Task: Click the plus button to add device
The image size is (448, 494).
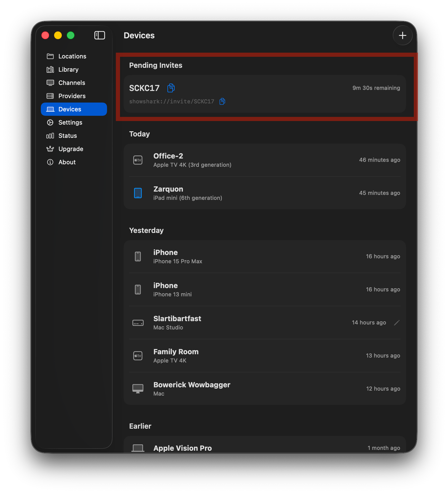Action: coord(402,35)
